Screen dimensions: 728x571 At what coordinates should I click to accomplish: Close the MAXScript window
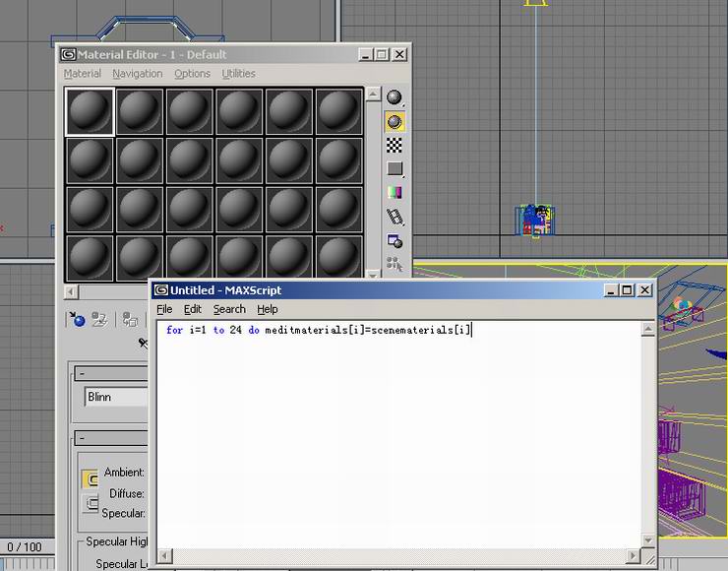pos(645,290)
